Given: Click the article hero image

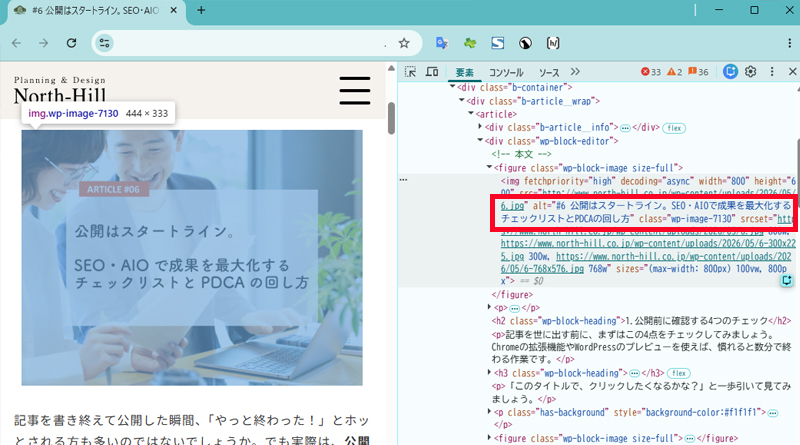Looking at the screenshot, I should tap(192, 258).
